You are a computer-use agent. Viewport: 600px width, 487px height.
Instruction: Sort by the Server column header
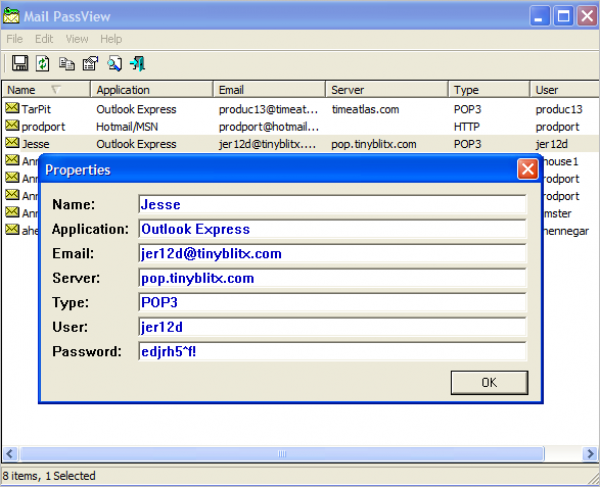tap(387, 90)
